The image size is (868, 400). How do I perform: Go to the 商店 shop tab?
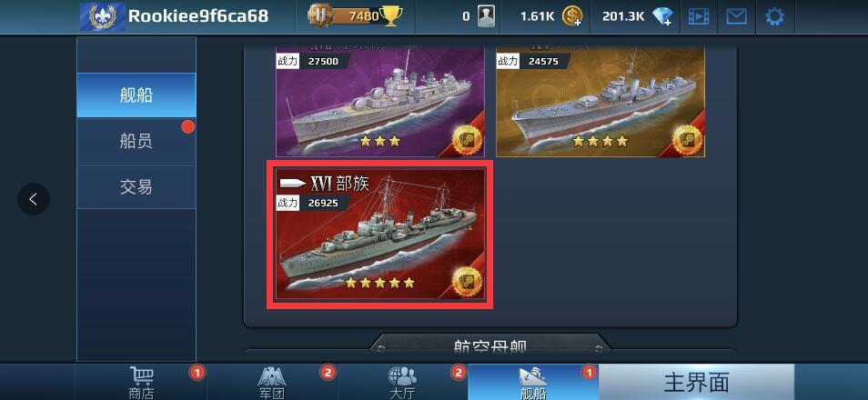click(x=141, y=383)
